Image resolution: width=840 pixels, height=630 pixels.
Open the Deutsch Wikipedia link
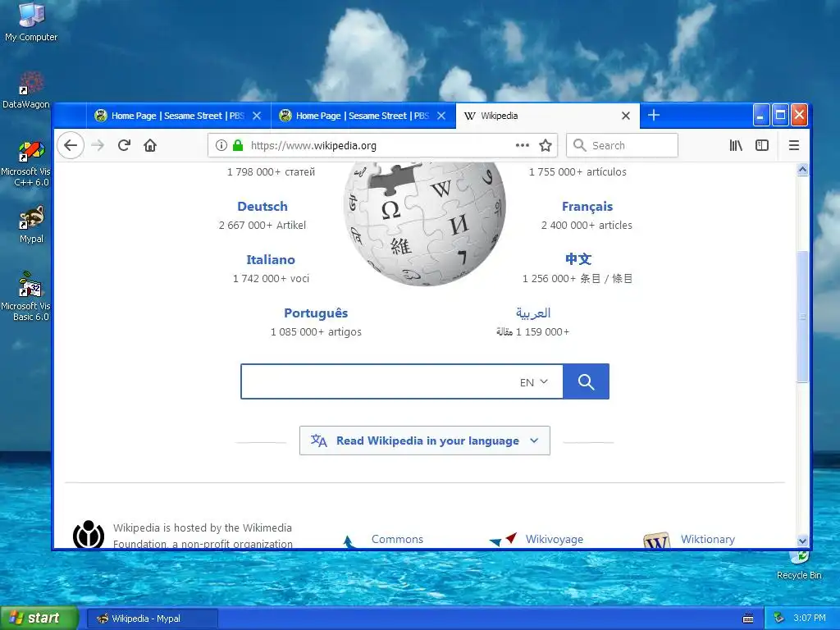tap(262, 206)
